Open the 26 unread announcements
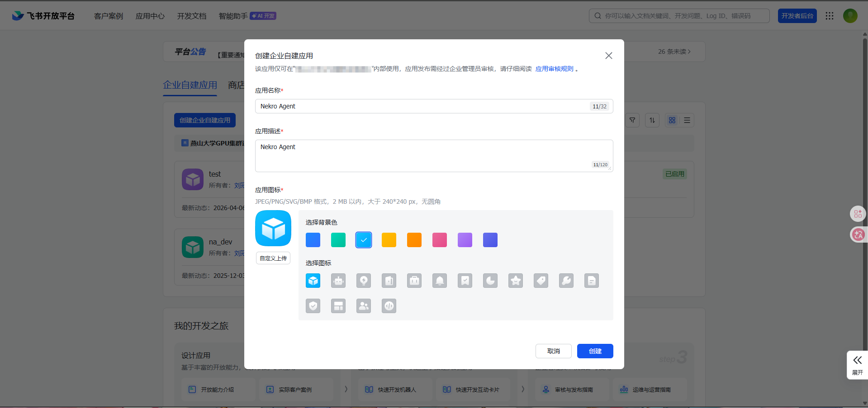This screenshot has width=868, height=408. [674, 52]
